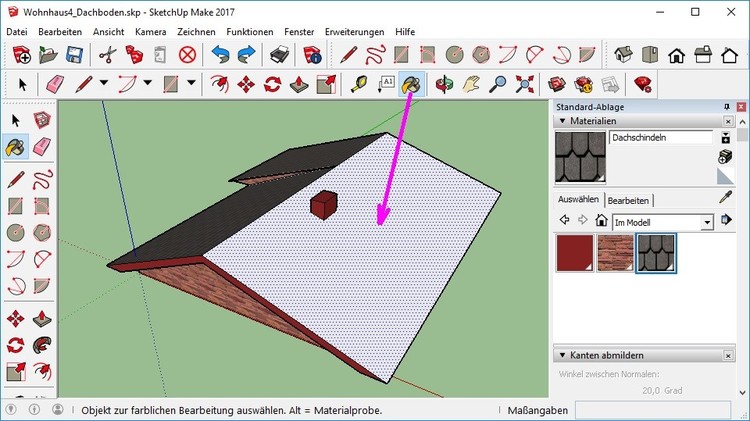Click the Print icon
The image size is (750, 421).
coord(279,55)
